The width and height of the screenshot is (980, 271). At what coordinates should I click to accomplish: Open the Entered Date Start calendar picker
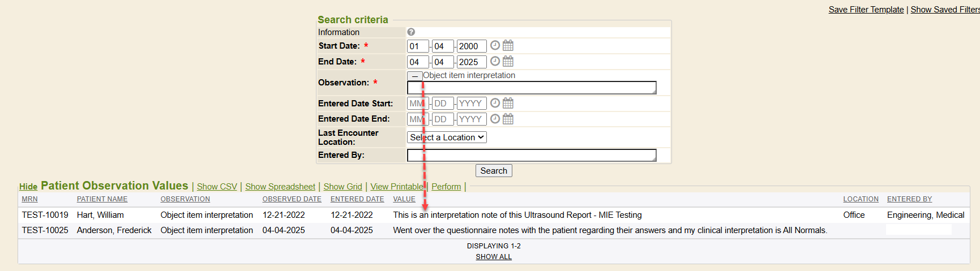point(508,103)
